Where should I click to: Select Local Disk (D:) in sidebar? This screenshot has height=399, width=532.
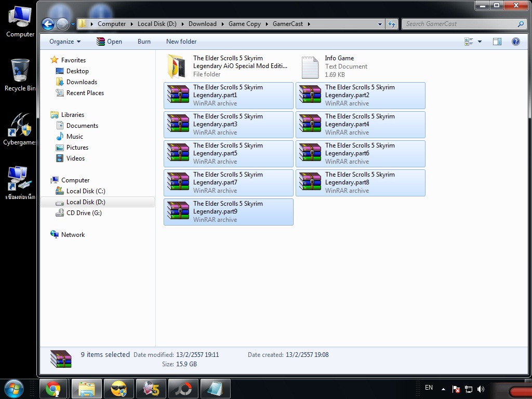click(x=86, y=202)
